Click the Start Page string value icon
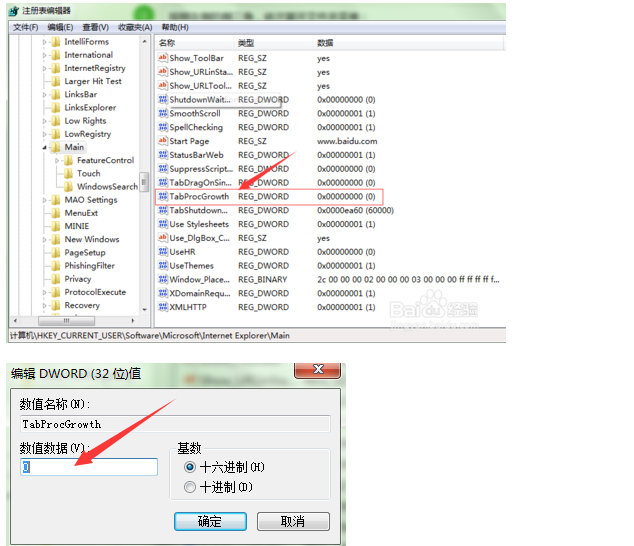 tap(162, 141)
